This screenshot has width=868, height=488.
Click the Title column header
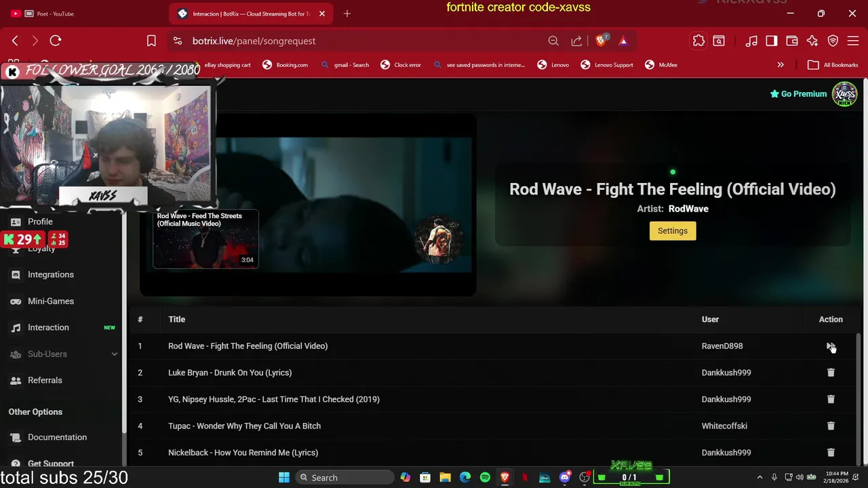click(176, 319)
